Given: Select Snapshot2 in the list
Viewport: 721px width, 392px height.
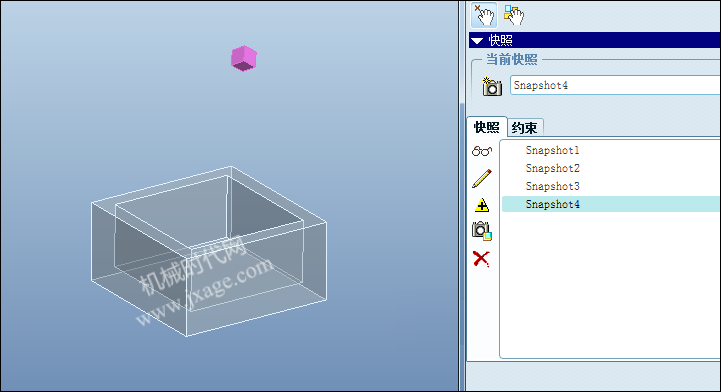Looking at the screenshot, I should (552, 168).
